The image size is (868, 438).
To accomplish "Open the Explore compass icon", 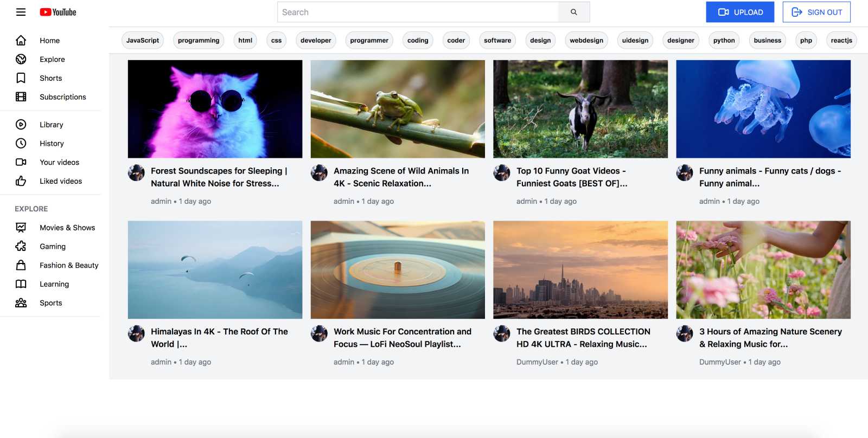I will pos(21,59).
